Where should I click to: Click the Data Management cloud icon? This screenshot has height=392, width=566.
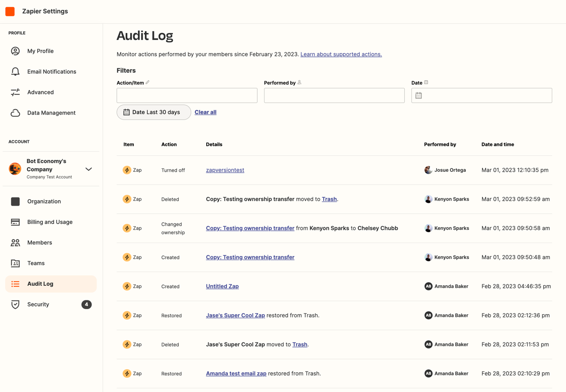click(x=15, y=113)
